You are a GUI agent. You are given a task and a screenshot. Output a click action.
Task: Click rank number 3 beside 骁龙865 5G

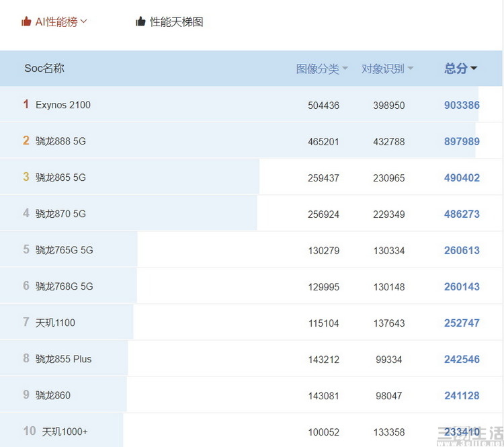point(26,177)
